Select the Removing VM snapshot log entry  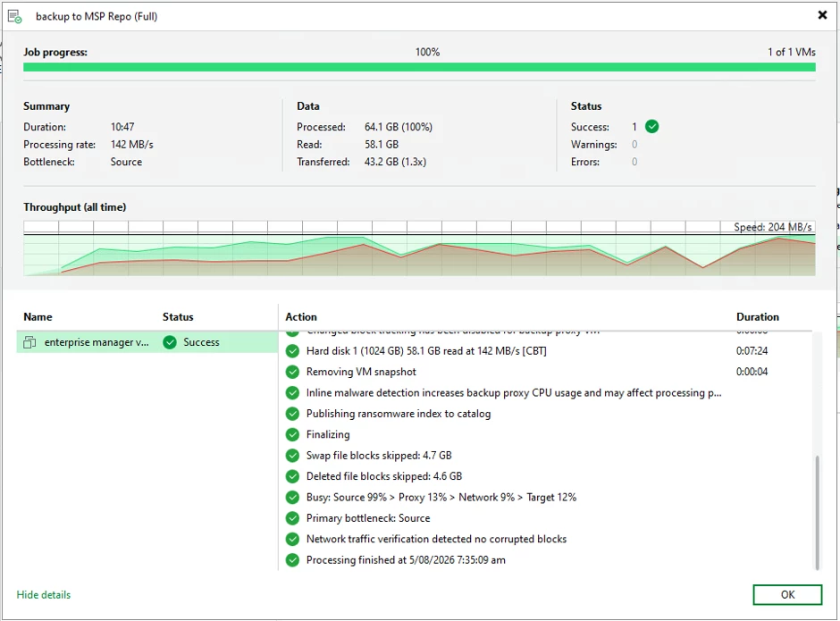[361, 372]
